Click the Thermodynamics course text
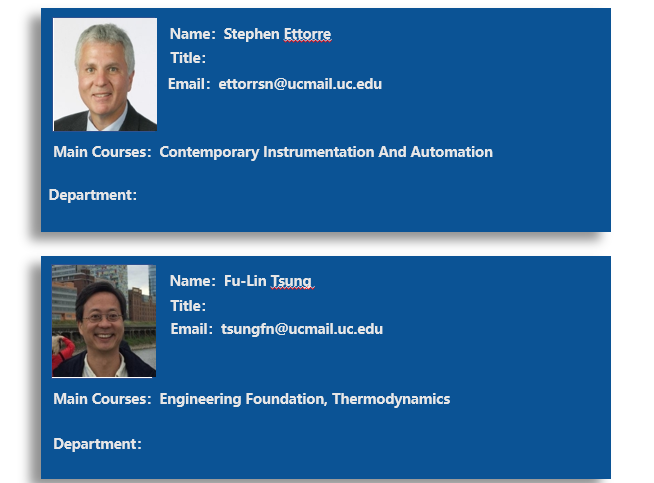654x483 pixels. (x=391, y=399)
